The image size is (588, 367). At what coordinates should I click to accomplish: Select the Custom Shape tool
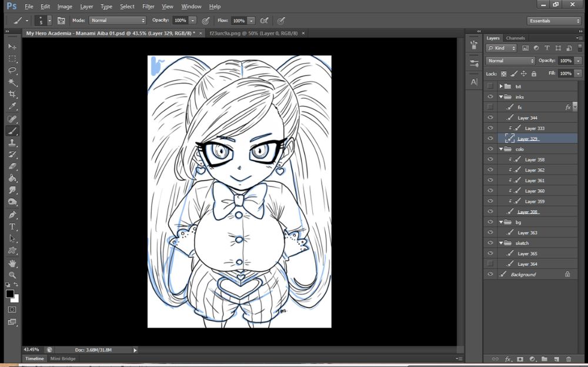tap(12, 251)
